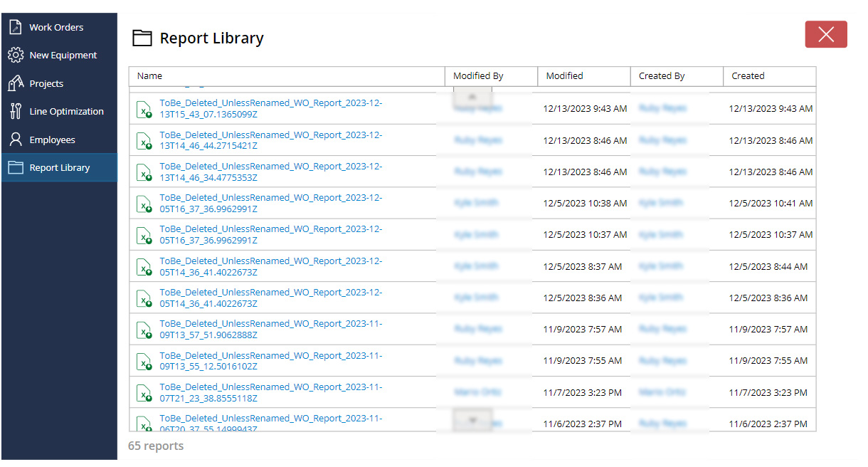This screenshot has width=868, height=467.
Task: Click the New Equipment gear icon
Action: click(x=16, y=56)
